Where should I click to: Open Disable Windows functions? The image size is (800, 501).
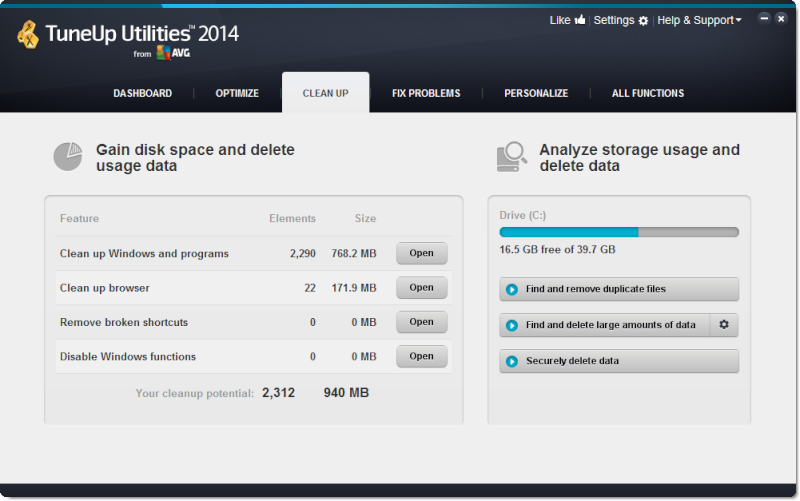[x=421, y=356]
